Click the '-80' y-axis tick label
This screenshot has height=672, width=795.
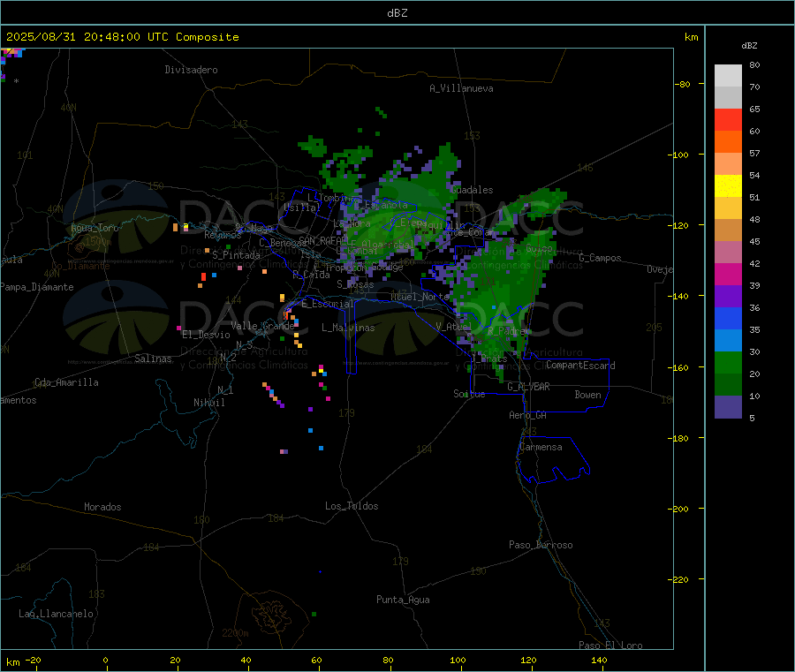[x=682, y=84]
